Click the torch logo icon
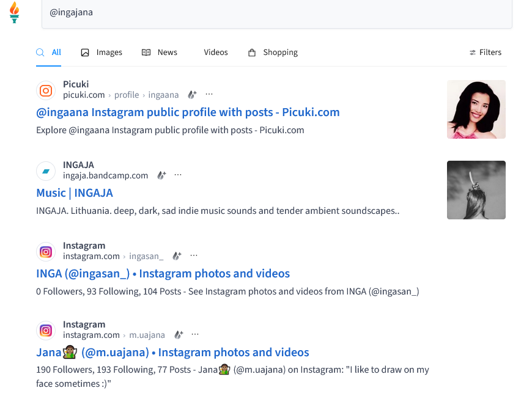 pyautogui.click(x=15, y=12)
